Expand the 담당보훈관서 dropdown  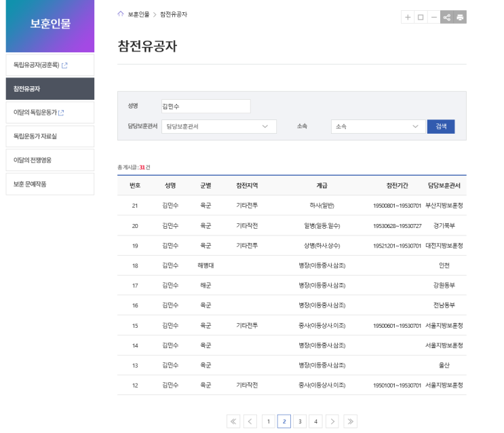[219, 126]
